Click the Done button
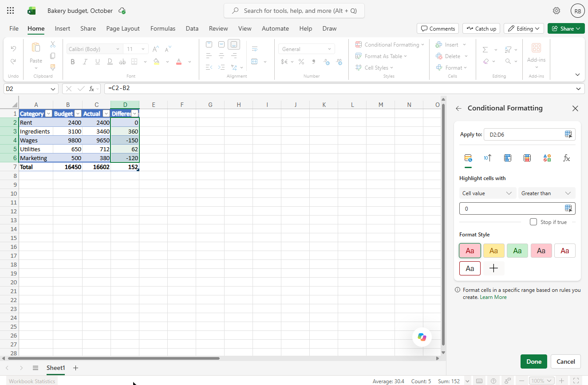The image size is (588, 385). 534,361
